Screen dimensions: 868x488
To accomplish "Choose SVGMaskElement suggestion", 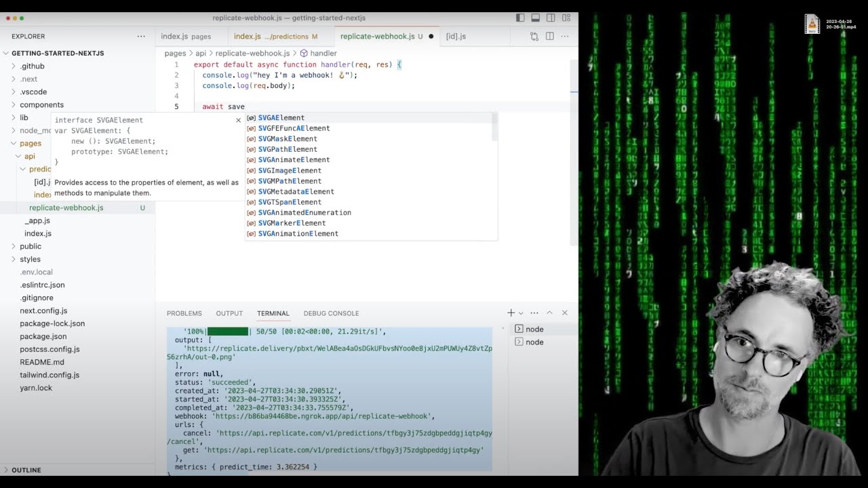I will 368,139.
